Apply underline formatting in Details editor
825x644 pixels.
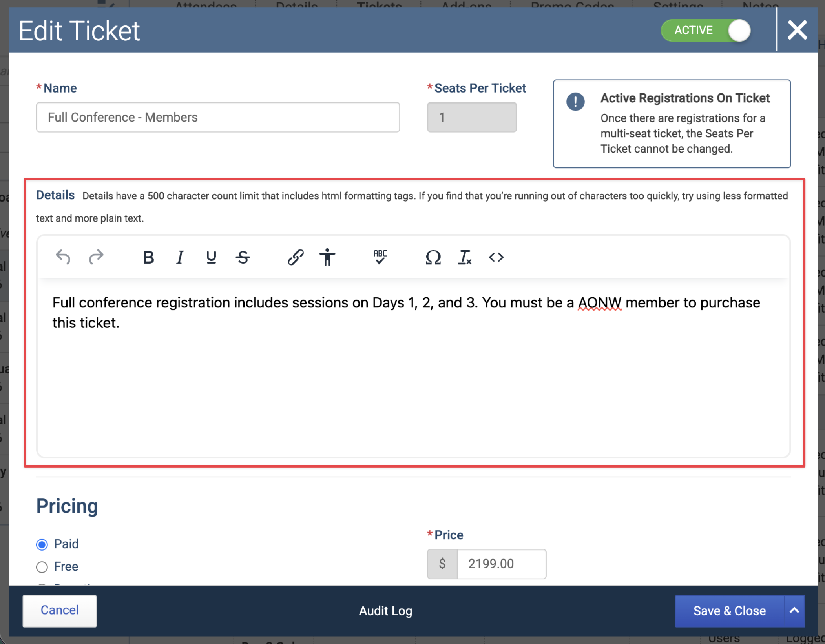point(211,257)
